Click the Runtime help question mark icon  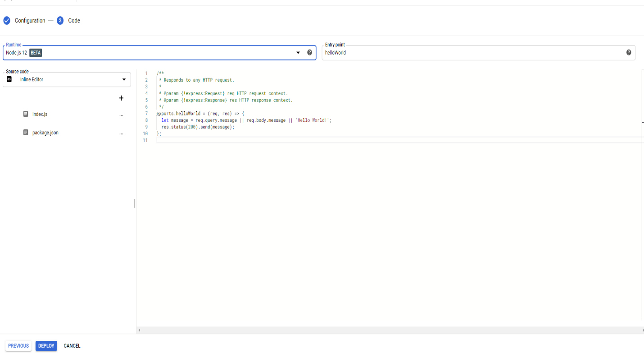tap(309, 52)
